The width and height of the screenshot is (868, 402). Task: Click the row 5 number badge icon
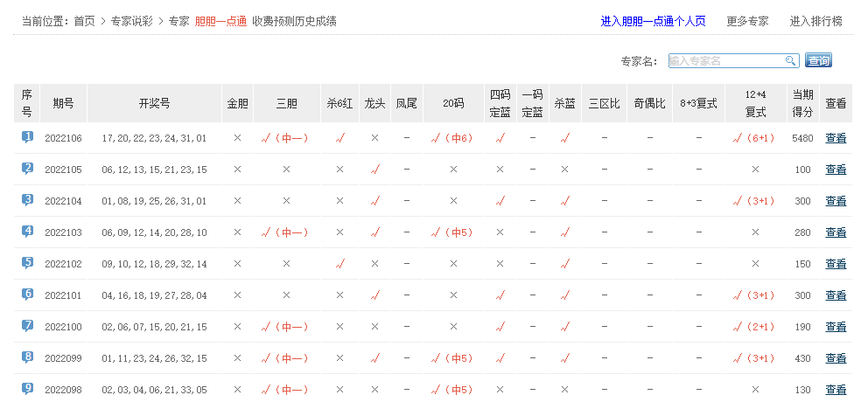tap(27, 263)
